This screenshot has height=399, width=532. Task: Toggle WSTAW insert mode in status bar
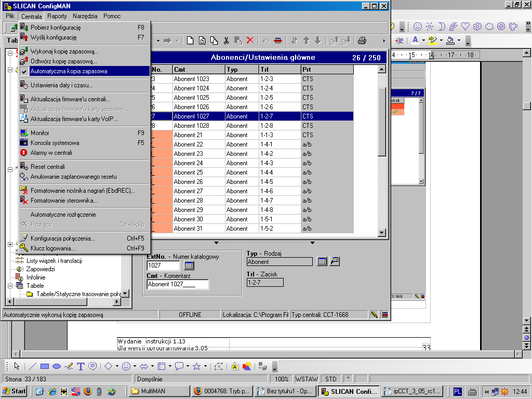click(x=307, y=379)
